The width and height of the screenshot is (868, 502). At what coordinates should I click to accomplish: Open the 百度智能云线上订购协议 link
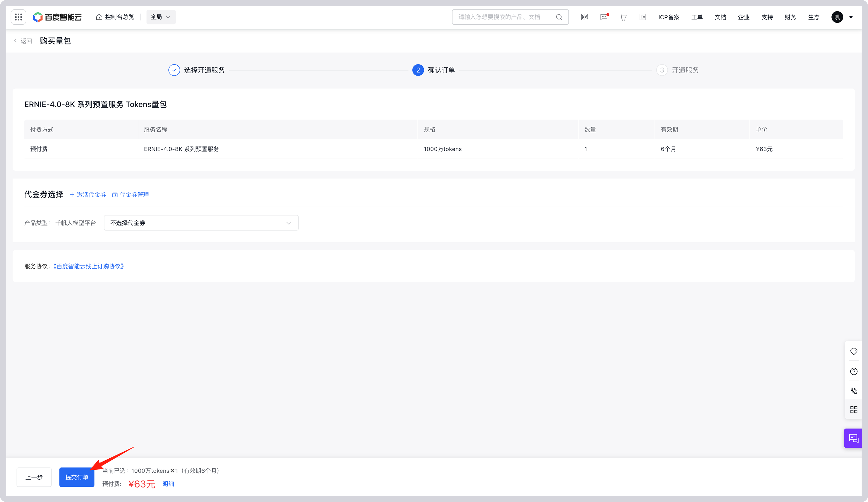(x=88, y=266)
